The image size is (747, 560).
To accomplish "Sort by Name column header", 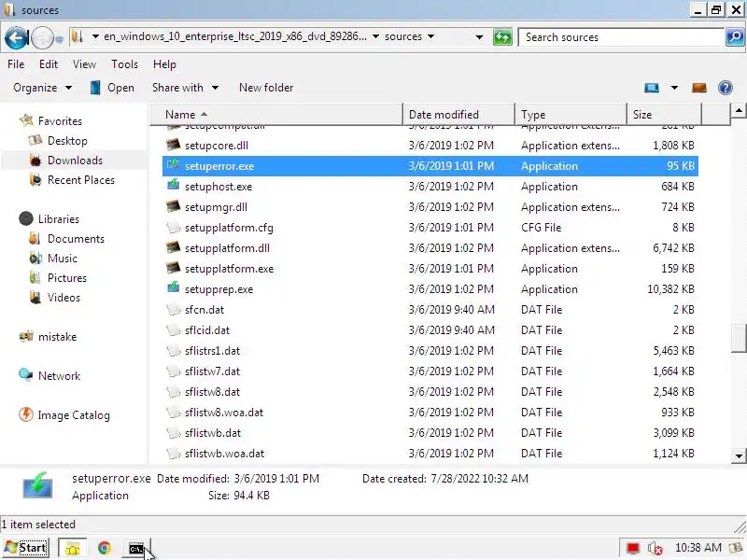I will [x=276, y=114].
